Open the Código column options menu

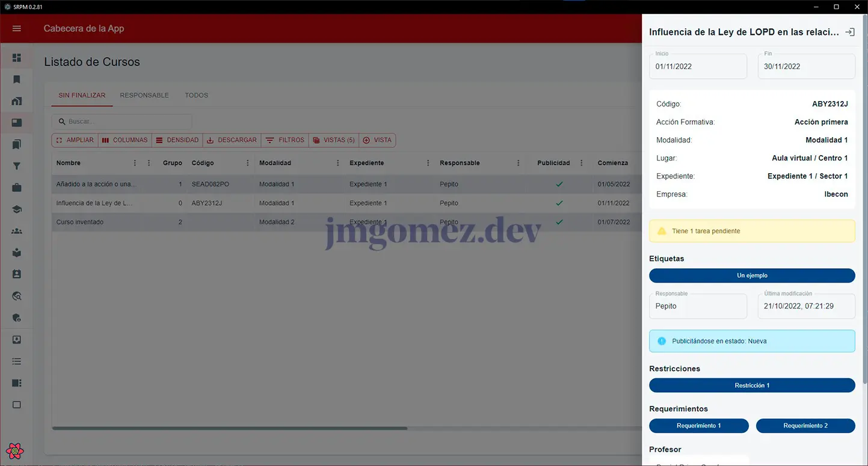coord(248,163)
